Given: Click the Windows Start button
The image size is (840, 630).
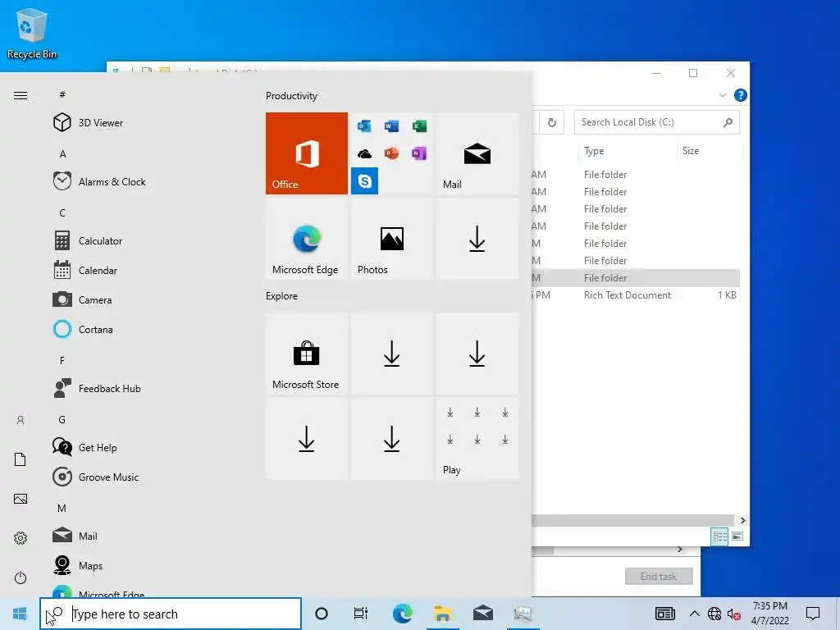Looking at the screenshot, I should [x=20, y=614].
